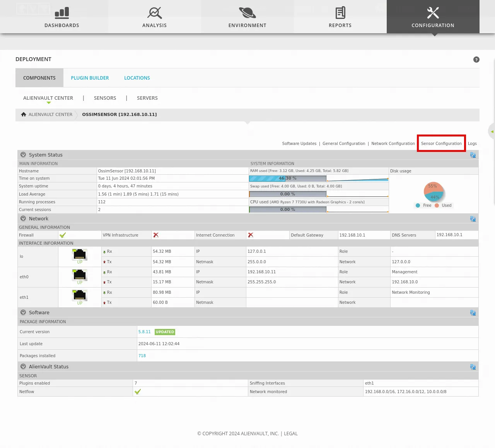This screenshot has height=448, width=495.
Task: Collapse the Network section
Action: click(x=23, y=218)
